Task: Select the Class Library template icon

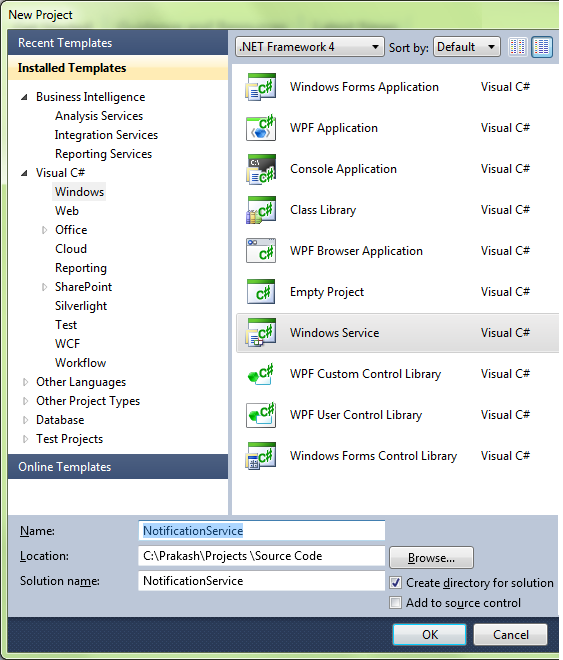Action: (x=261, y=210)
